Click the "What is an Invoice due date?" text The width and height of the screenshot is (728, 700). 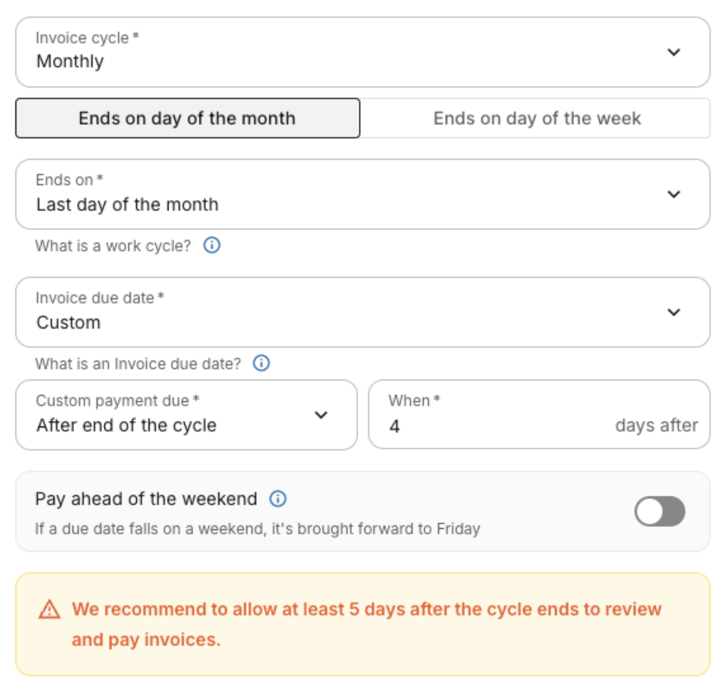click(138, 364)
